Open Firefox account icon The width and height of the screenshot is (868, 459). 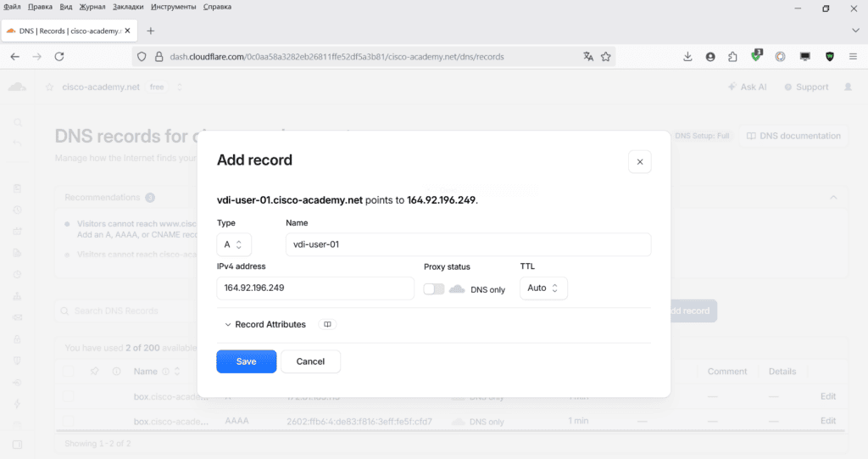[x=710, y=57]
